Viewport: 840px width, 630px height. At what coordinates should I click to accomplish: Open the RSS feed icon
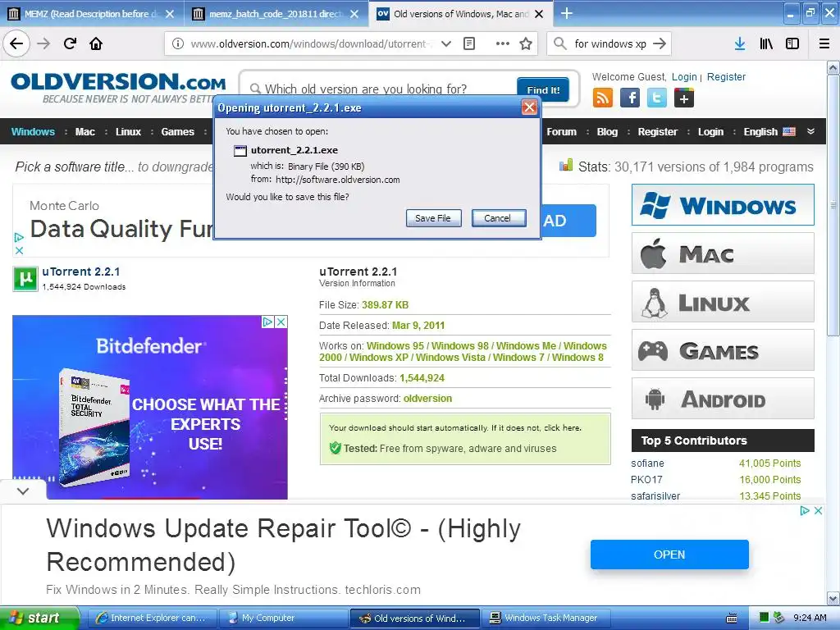click(603, 98)
